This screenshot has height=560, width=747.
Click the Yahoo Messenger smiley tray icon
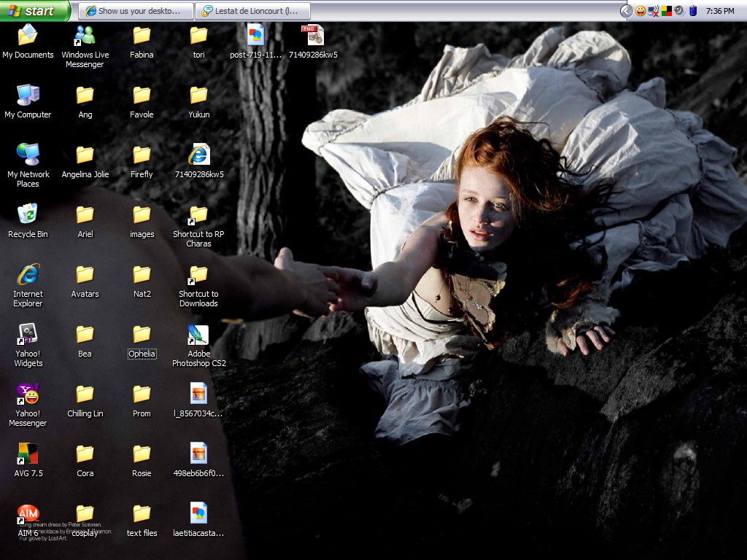pyautogui.click(x=640, y=11)
